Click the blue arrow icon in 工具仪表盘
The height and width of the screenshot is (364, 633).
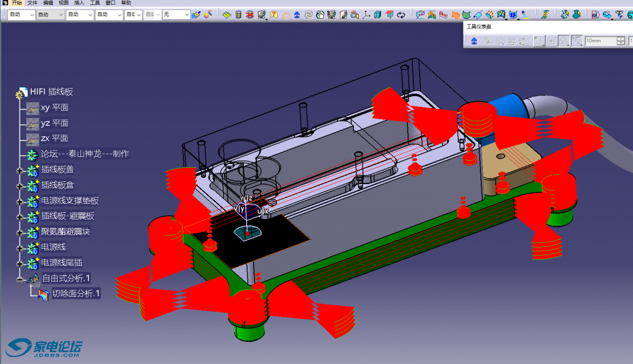474,41
